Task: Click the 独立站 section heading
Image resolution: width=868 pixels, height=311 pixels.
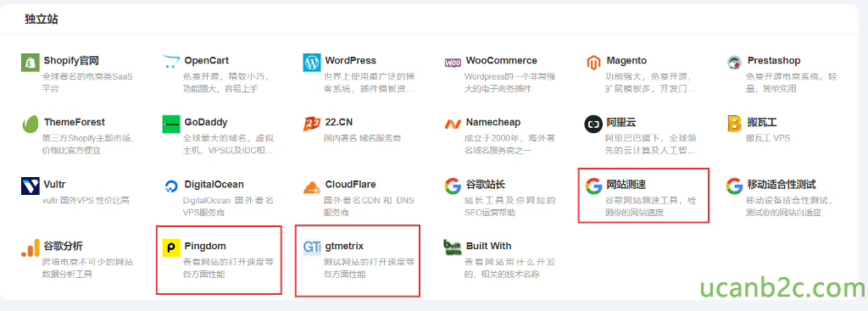Action: tap(42, 19)
